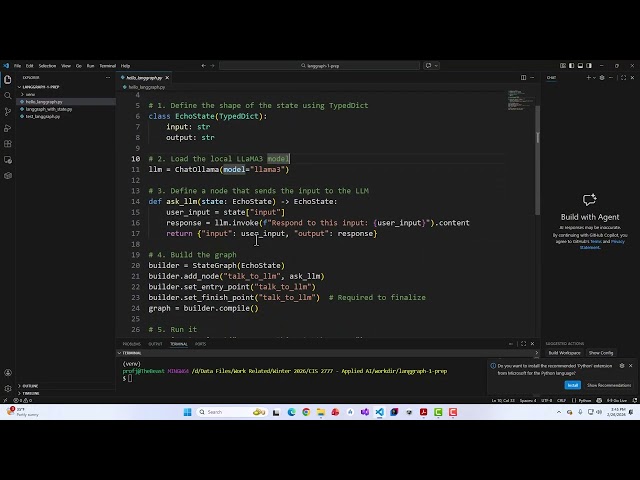Toggle the primary side bar
The height and width of the screenshot is (480, 640).
tap(571, 66)
